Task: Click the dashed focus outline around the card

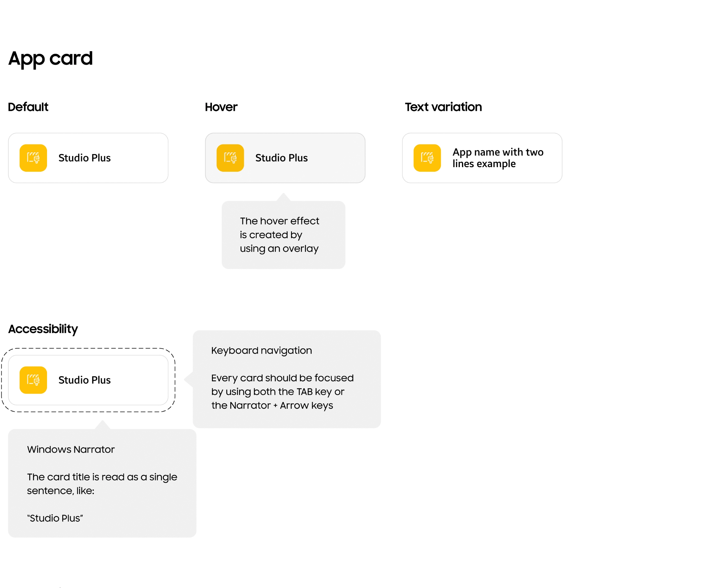Action: pos(88,349)
